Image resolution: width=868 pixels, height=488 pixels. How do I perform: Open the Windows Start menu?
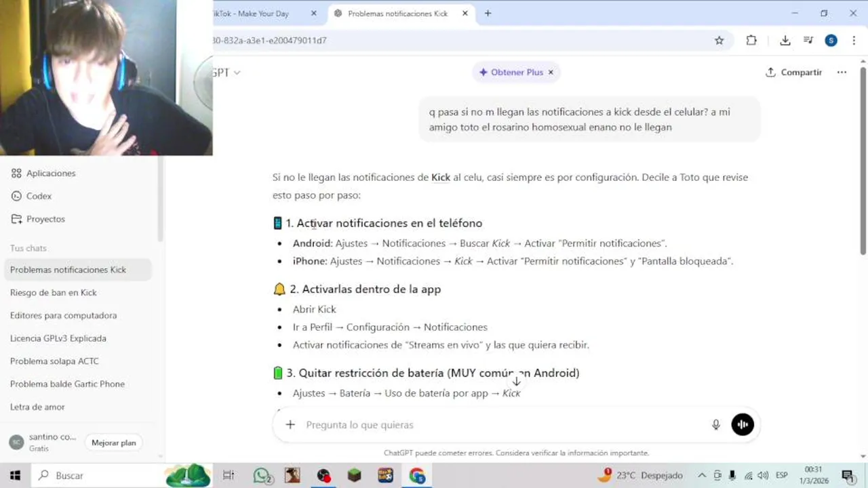[15, 476]
